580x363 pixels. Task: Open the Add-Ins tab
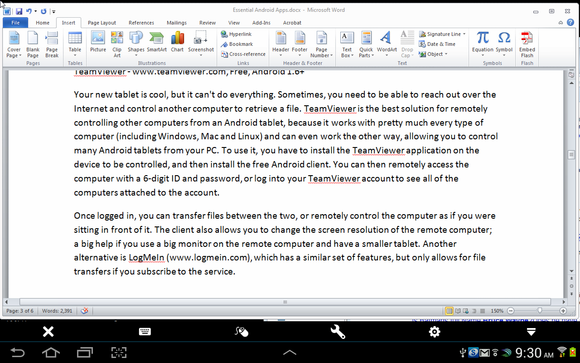tap(261, 23)
